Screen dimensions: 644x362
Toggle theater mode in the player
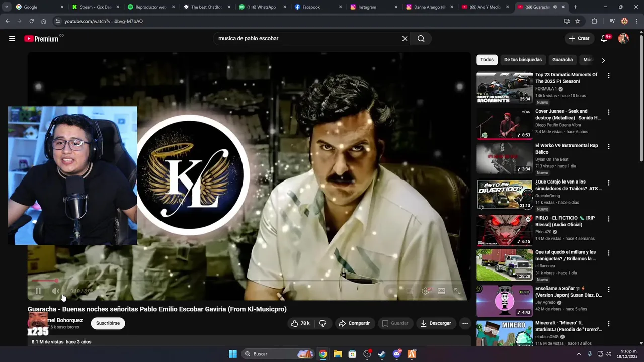pyautogui.click(x=441, y=291)
